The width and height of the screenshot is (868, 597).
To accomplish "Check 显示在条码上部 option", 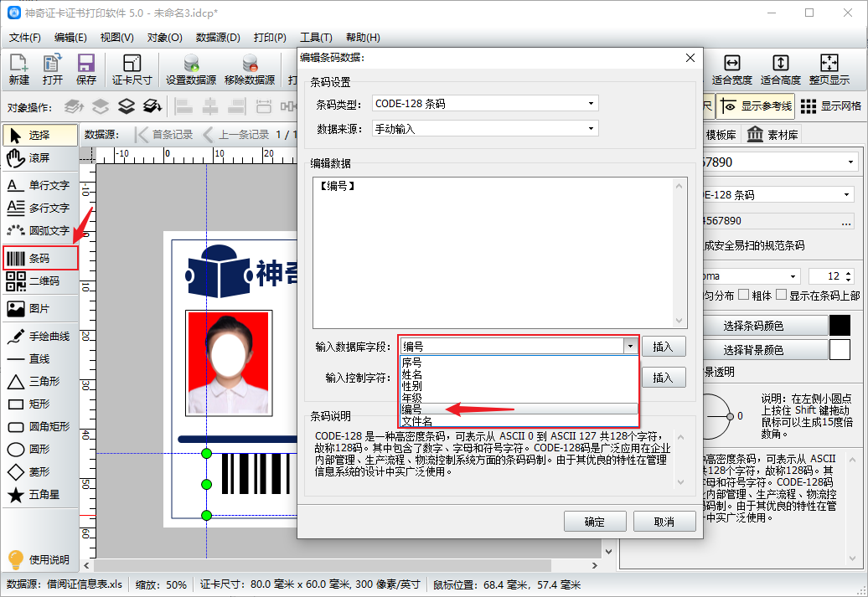I will point(781,295).
